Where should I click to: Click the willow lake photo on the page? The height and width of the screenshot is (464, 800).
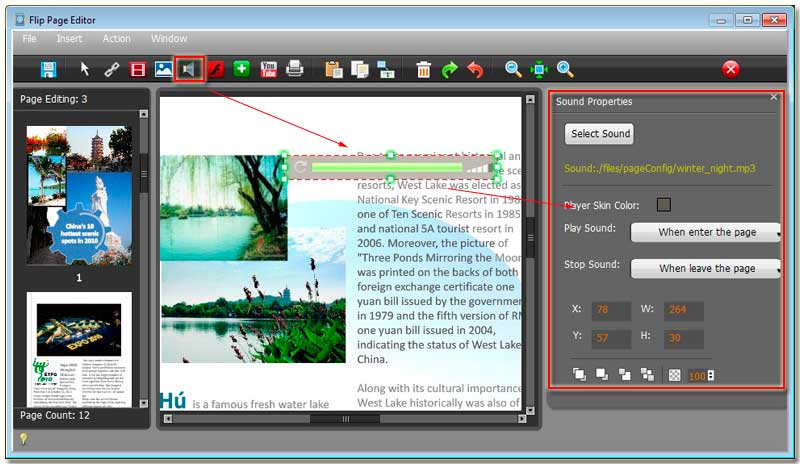(x=223, y=208)
